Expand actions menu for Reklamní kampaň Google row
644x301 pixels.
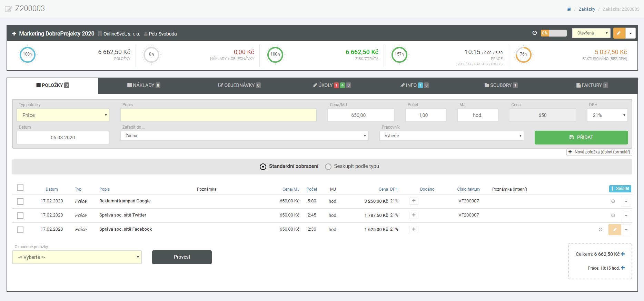(626, 201)
